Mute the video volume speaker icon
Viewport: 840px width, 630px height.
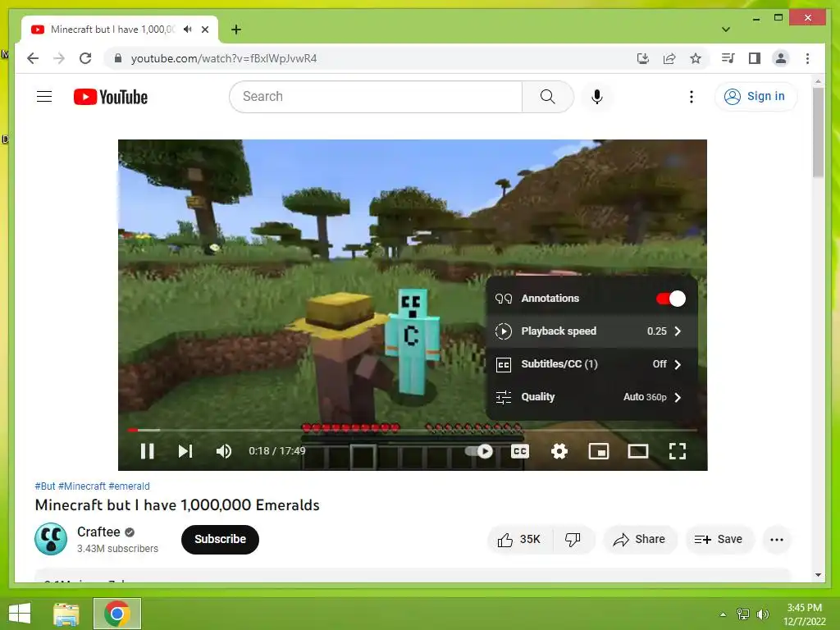click(x=223, y=451)
